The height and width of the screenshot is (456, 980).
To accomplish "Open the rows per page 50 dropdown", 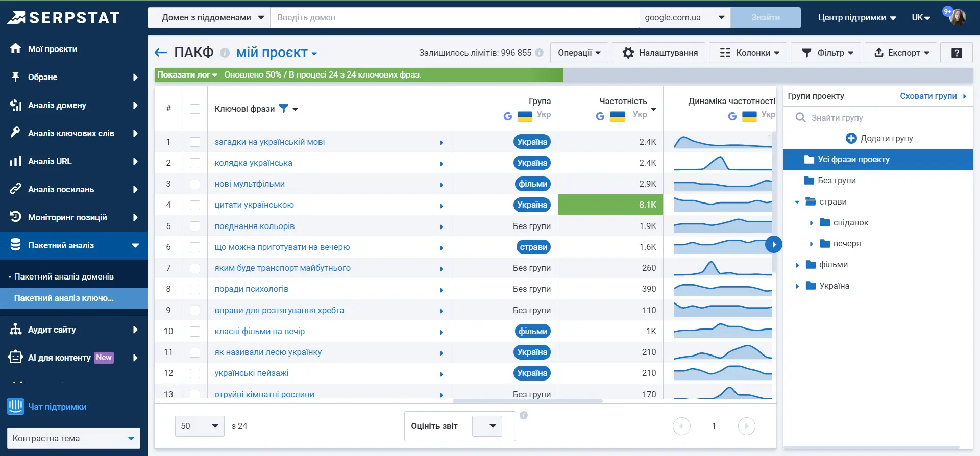I will click(200, 426).
